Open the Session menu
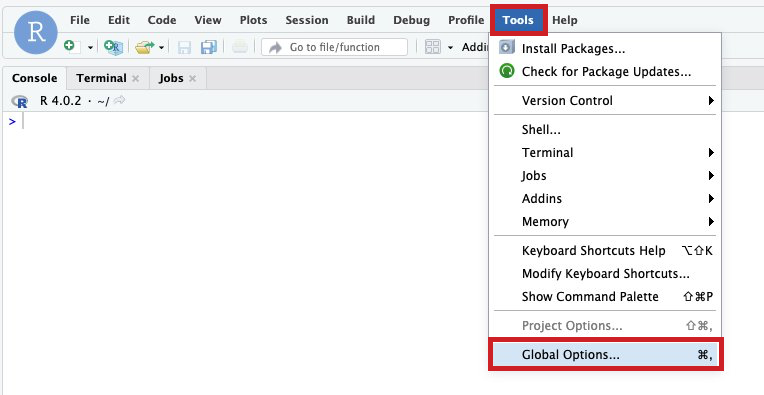Image resolution: width=764 pixels, height=395 pixels. (x=307, y=20)
